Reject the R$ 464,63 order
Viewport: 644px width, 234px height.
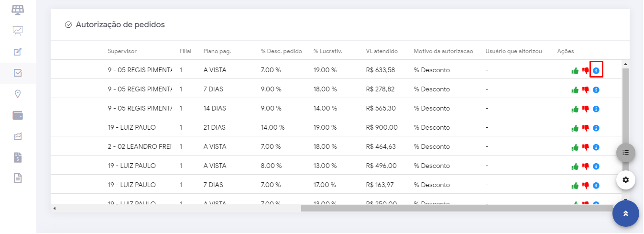coord(585,147)
